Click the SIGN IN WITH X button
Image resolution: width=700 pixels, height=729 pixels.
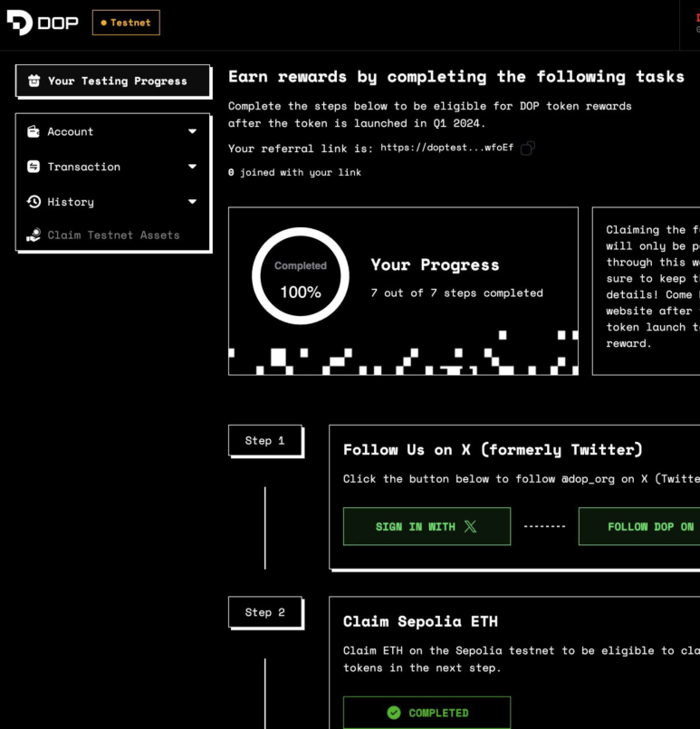coord(427,526)
